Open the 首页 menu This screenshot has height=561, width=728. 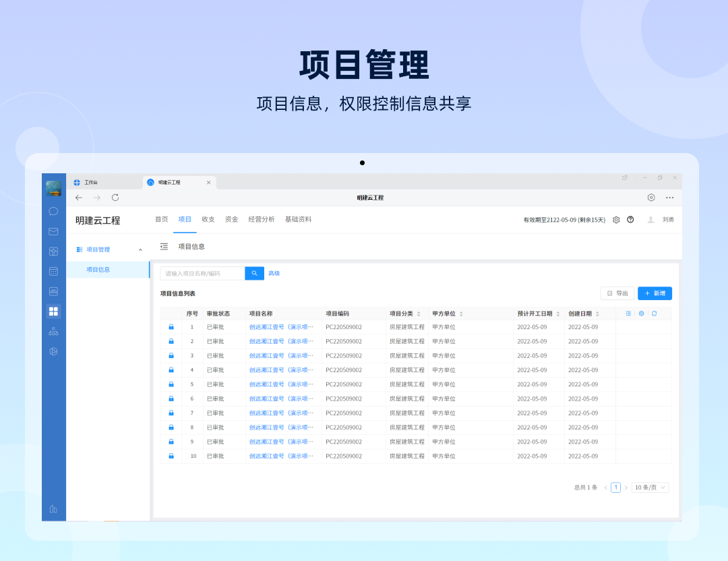click(x=162, y=219)
